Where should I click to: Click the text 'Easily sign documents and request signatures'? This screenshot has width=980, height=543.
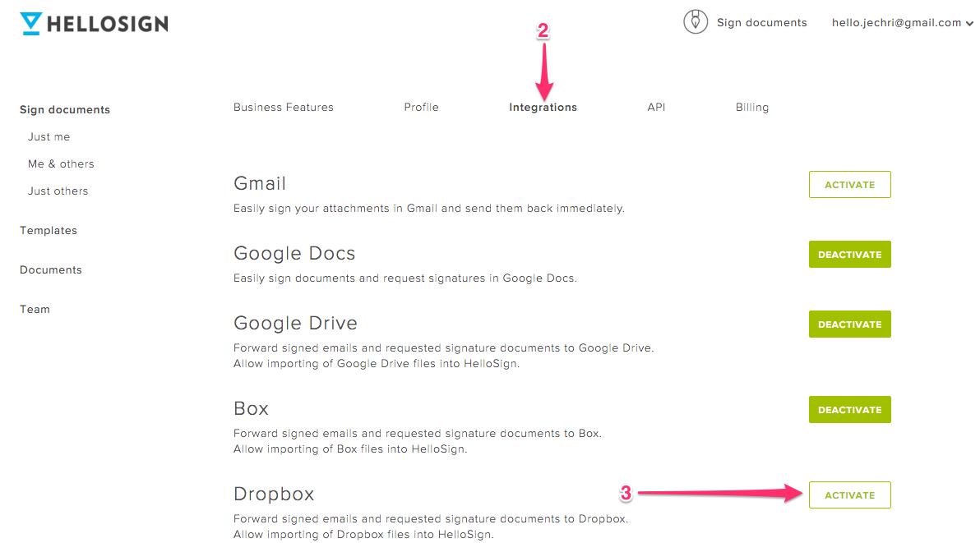click(359, 278)
